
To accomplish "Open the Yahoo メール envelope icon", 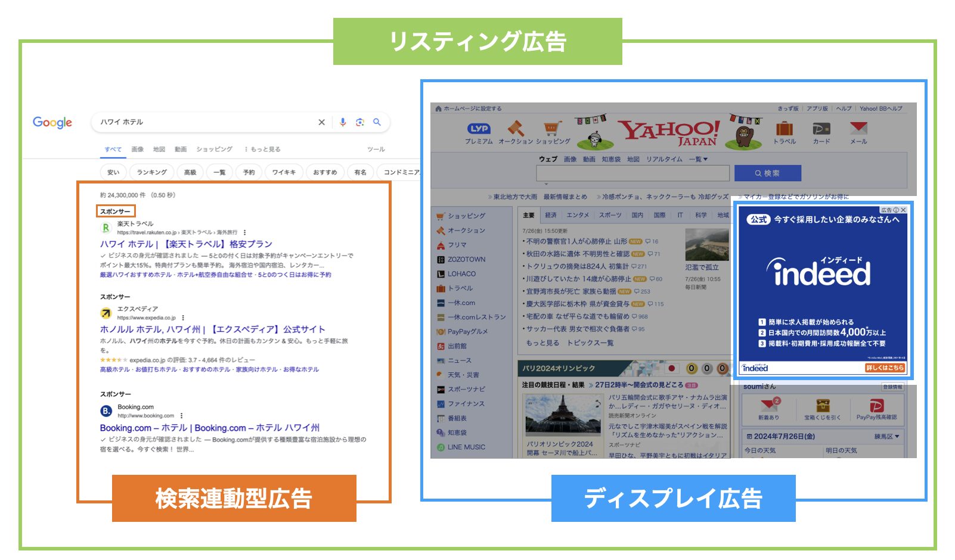I will click(x=858, y=130).
